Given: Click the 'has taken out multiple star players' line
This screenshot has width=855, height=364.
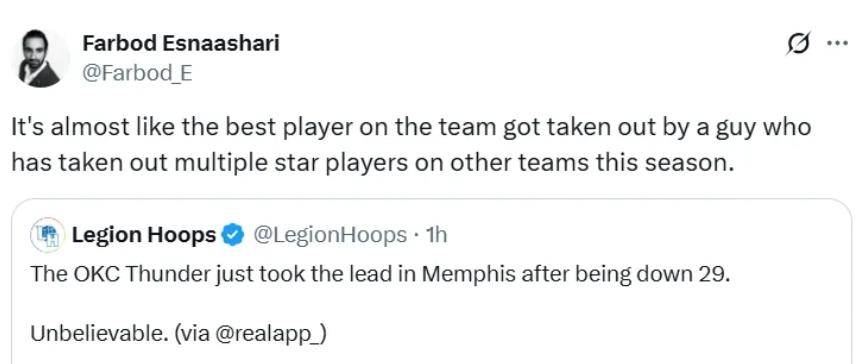Looking at the screenshot, I should [x=371, y=161].
